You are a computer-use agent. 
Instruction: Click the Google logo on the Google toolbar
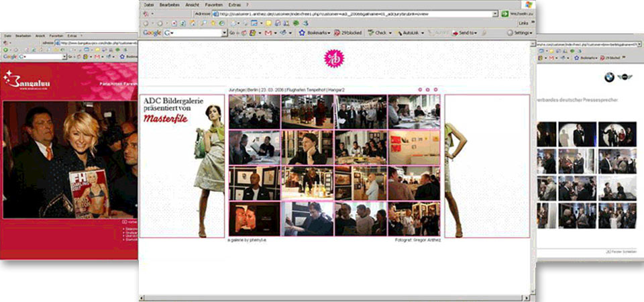(152, 33)
